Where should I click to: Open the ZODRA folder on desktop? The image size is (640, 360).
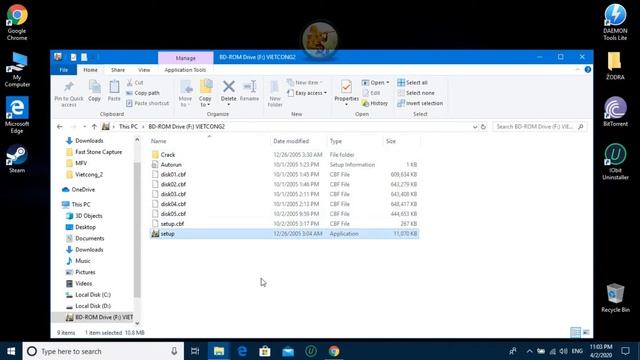615,65
